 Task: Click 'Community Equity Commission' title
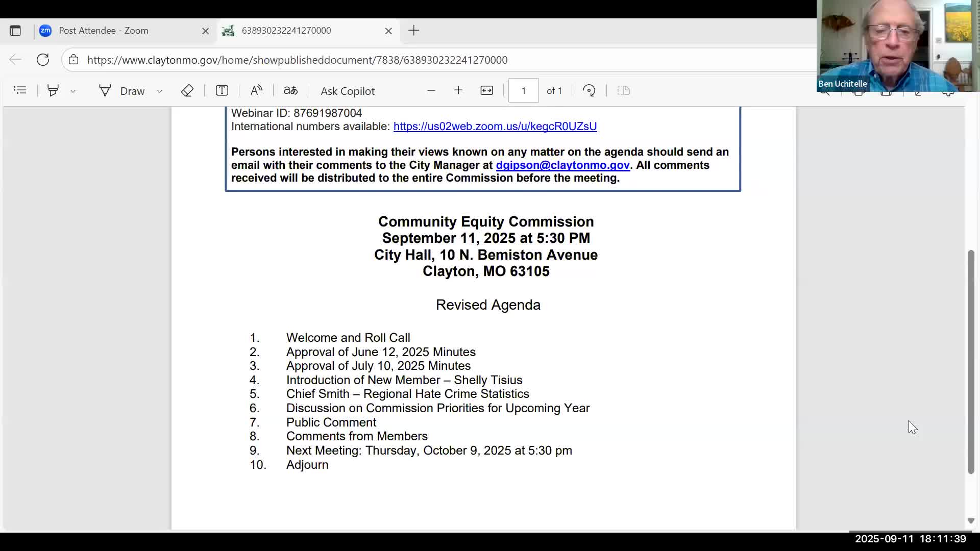click(486, 221)
